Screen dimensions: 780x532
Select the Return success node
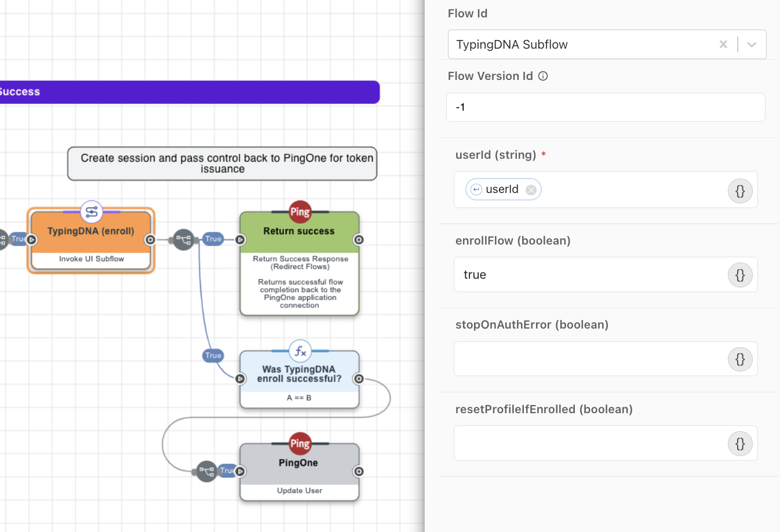point(300,264)
